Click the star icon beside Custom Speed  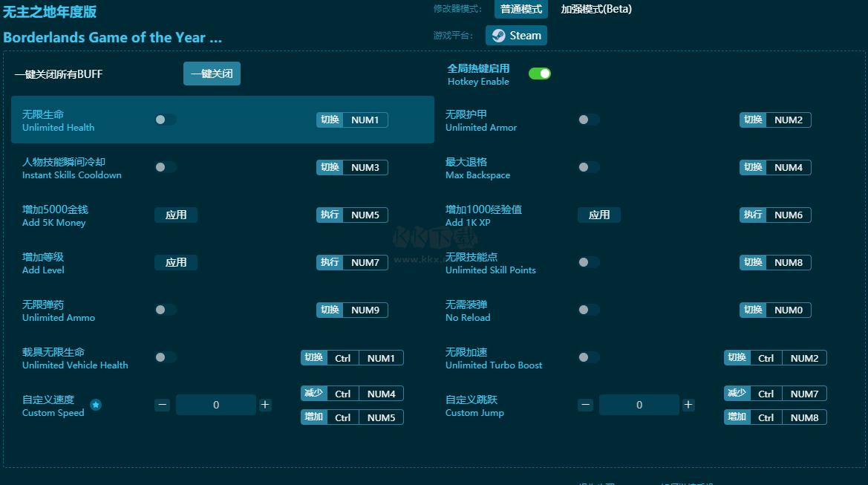(96, 405)
